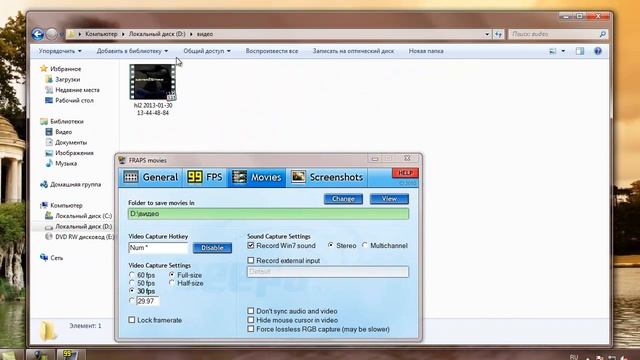Toggle Hide mouse cursor in video
640x360 pixels.
251,320
